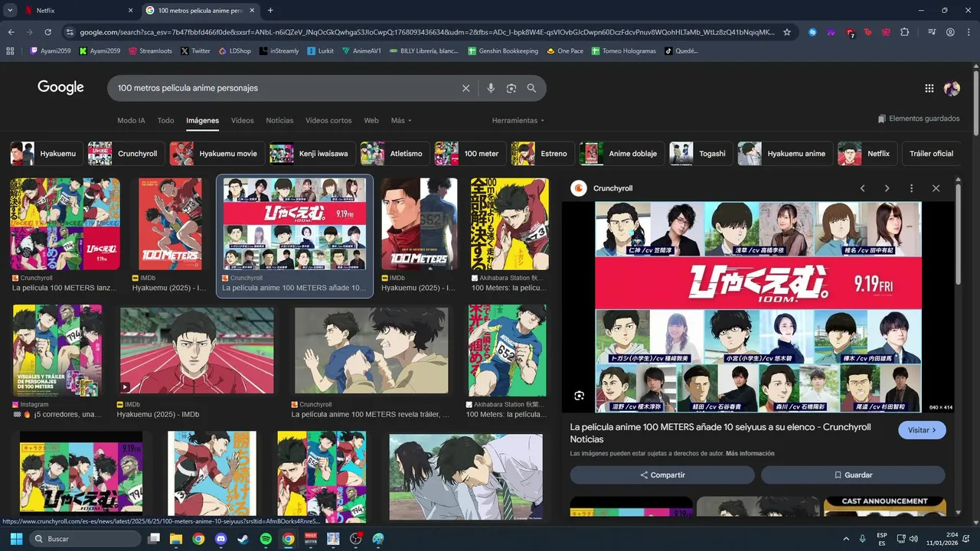Bookmark this page with the star icon

click(x=786, y=32)
